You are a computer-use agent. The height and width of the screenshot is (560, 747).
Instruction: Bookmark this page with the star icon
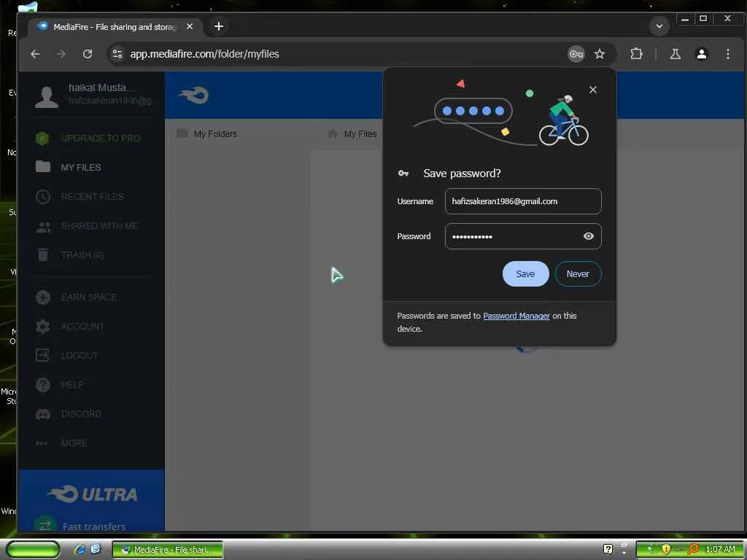point(600,54)
